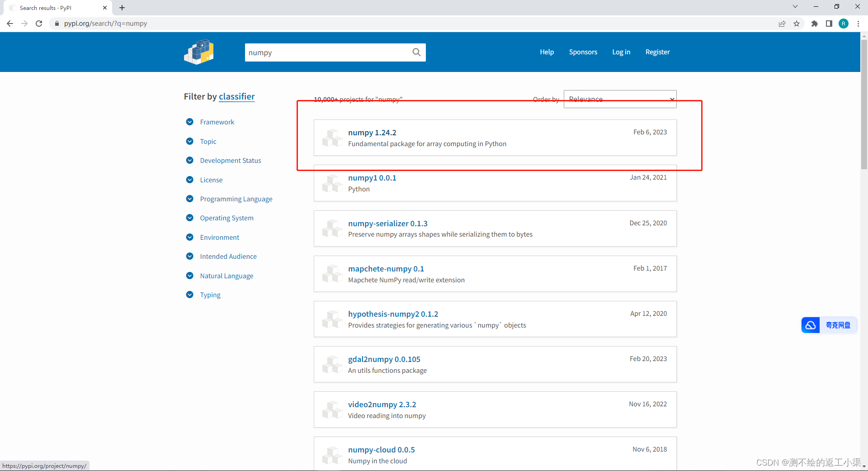Open the video2numpy 2.3.2 project
Screen dimensions: 868x471
pyautogui.click(x=382, y=404)
